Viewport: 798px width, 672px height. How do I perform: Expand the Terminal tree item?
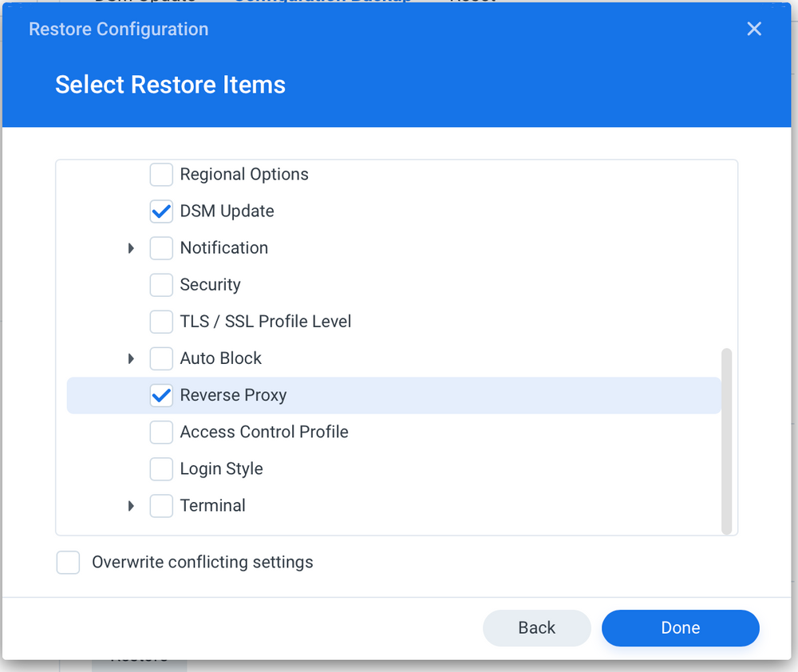[x=131, y=505]
